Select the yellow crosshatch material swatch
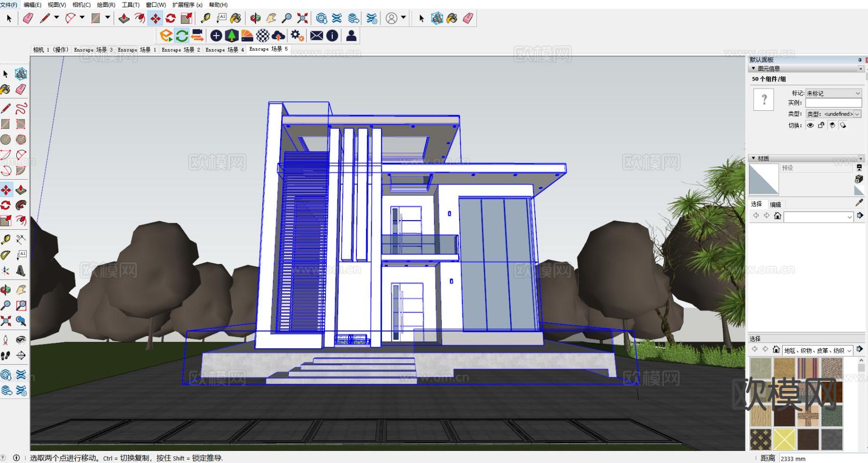Viewport: 868px width, 463px height. click(x=784, y=439)
